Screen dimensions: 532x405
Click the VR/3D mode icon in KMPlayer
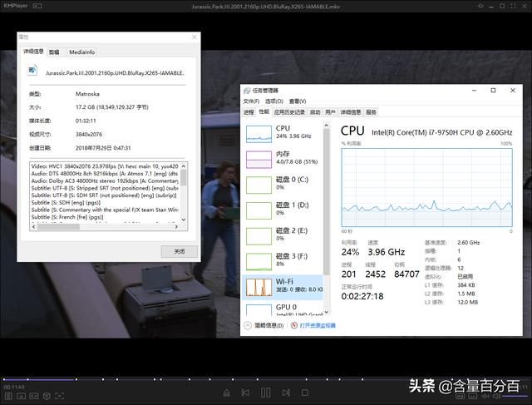34,396
